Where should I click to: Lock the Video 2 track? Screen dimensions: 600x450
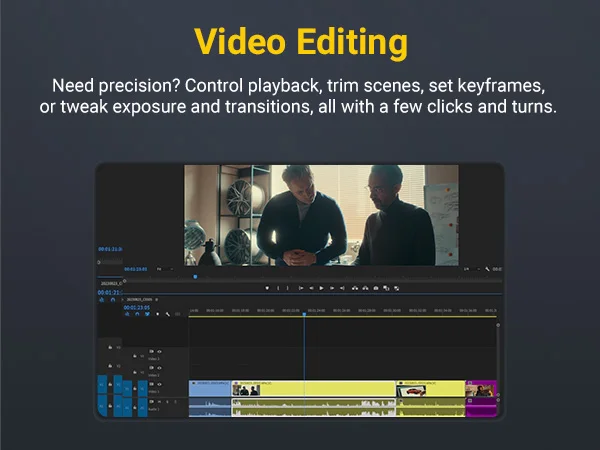click(135, 372)
